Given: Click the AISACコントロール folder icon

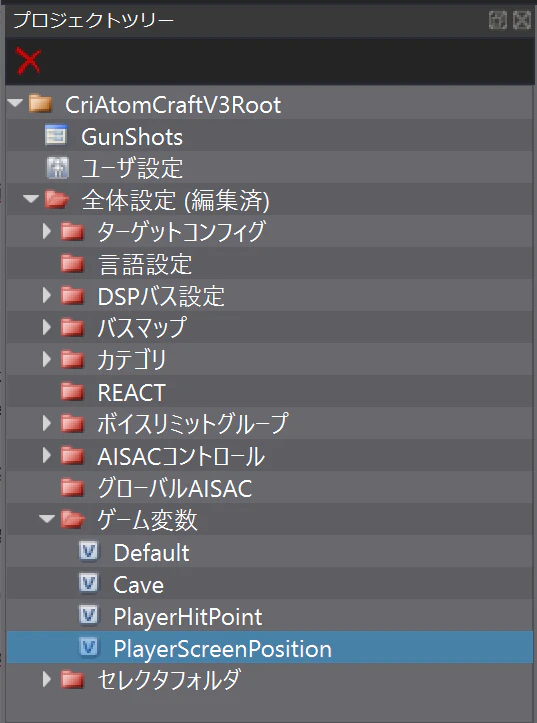Looking at the screenshot, I should (x=72, y=456).
